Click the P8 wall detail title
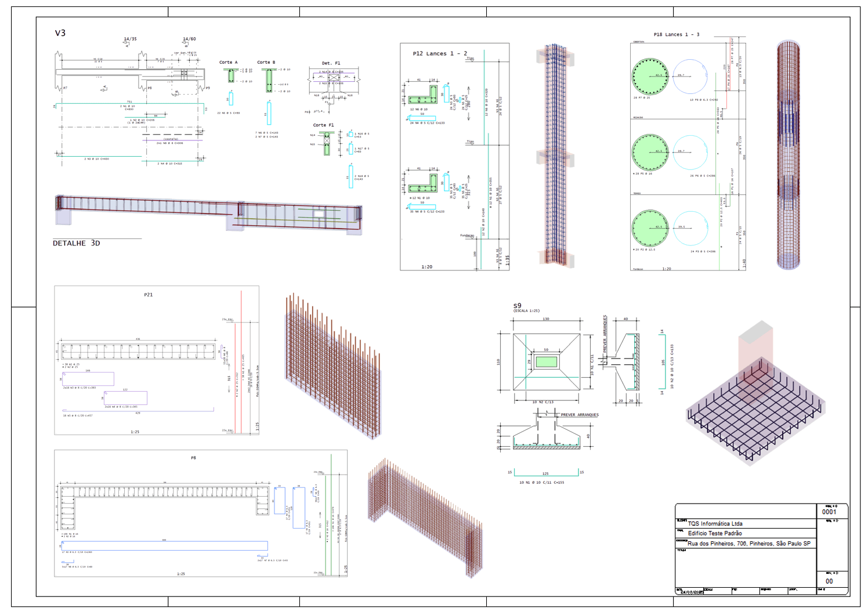Image resolution: width=868 pixels, height=615 pixels. point(193,458)
